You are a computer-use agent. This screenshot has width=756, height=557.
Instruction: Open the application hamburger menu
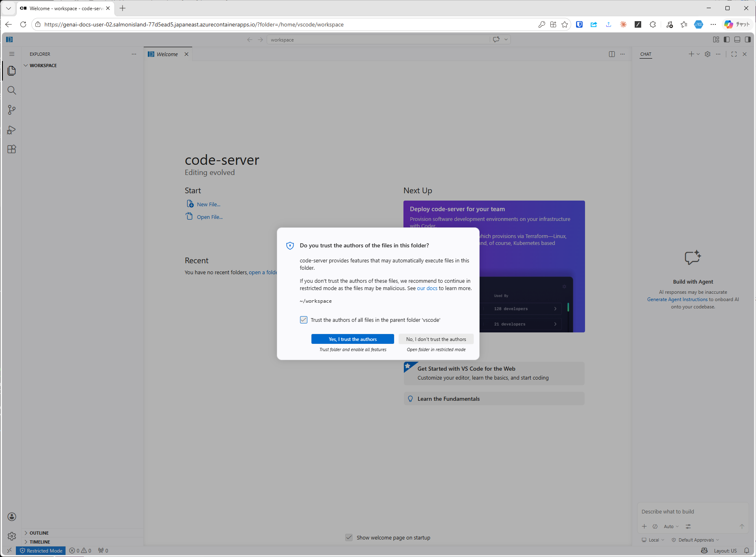(x=12, y=54)
